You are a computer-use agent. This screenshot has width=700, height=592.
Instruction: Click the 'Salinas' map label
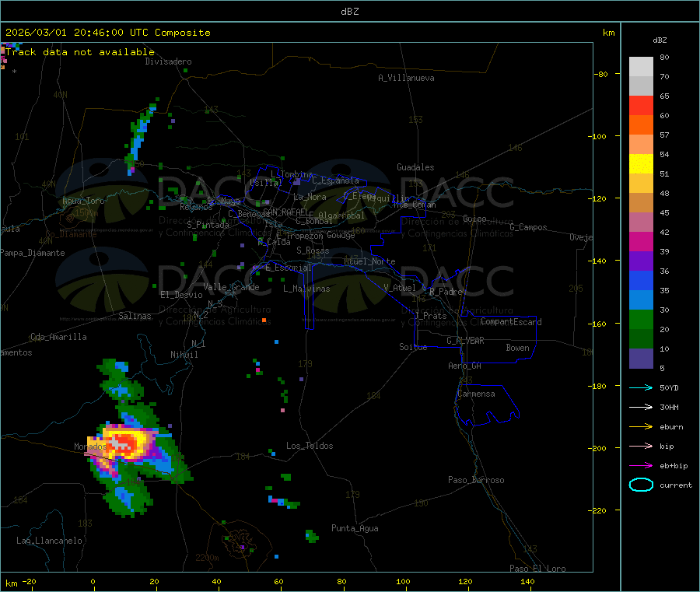click(135, 316)
